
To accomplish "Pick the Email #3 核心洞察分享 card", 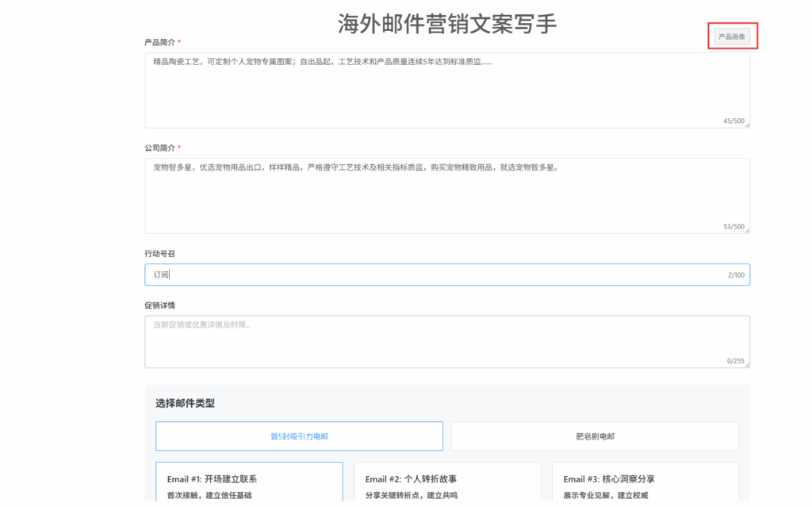I will point(645,482).
